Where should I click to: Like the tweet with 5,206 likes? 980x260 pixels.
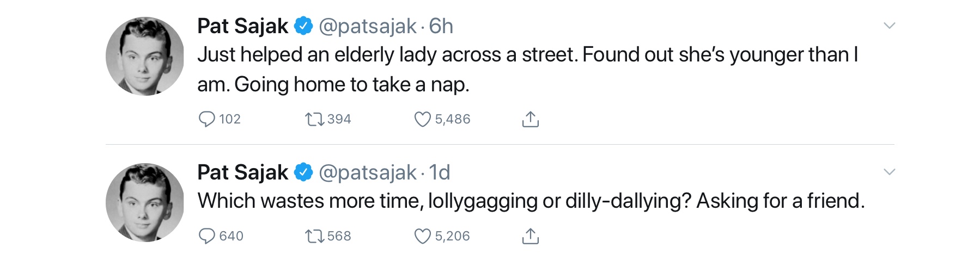[x=422, y=236]
